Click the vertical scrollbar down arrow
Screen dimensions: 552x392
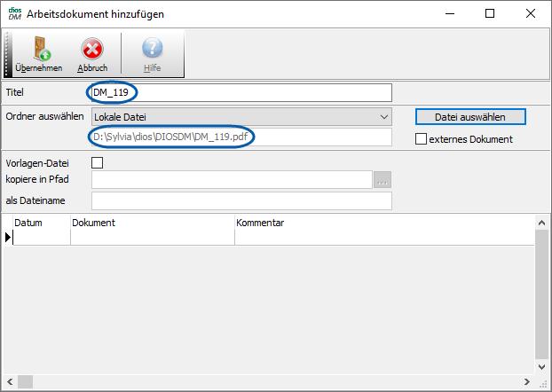coord(541,366)
